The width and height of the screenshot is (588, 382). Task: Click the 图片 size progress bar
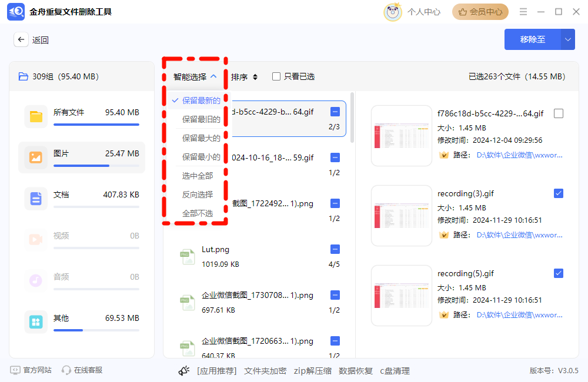point(96,166)
